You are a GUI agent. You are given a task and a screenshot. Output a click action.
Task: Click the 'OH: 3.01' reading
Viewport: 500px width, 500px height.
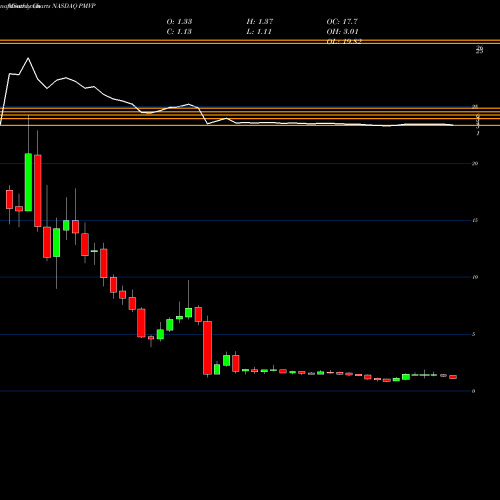point(342,32)
